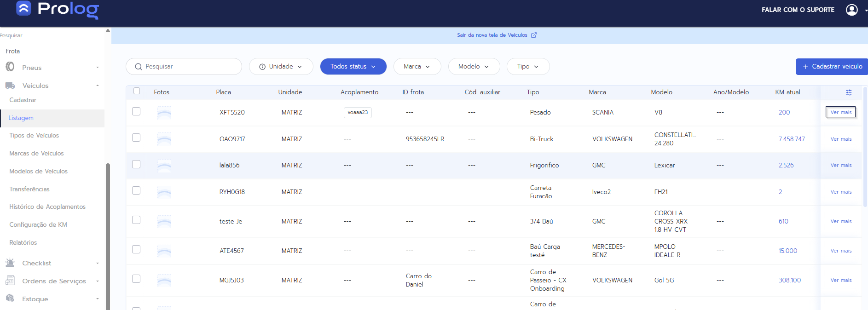Click the table column settings icon
The image size is (868, 310).
pos(848,92)
